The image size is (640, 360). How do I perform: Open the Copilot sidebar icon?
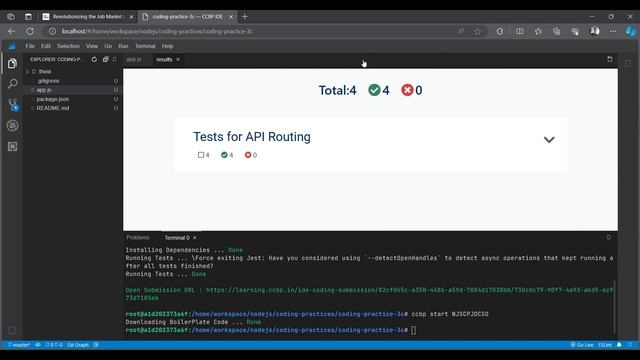[x=630, y=31]
